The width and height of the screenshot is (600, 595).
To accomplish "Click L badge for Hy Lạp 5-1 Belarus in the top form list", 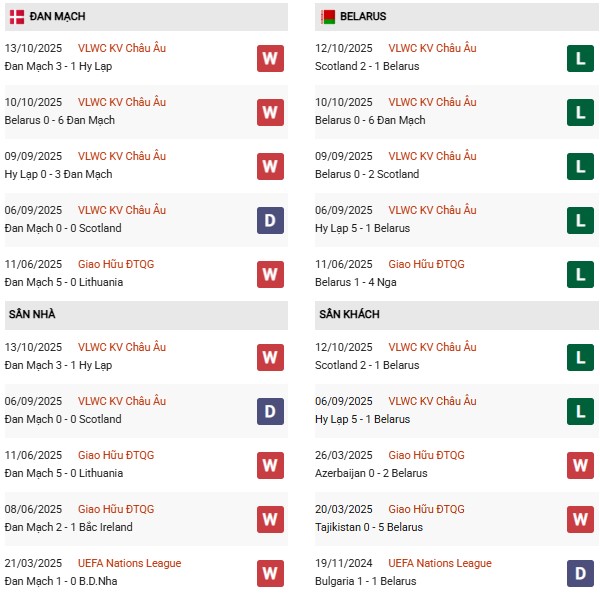I will (580, 220).
